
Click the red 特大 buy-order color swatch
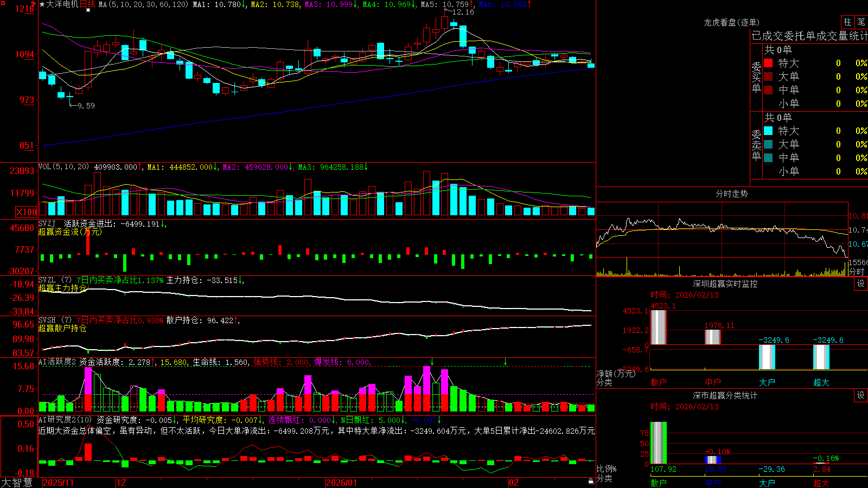[768, 63]
